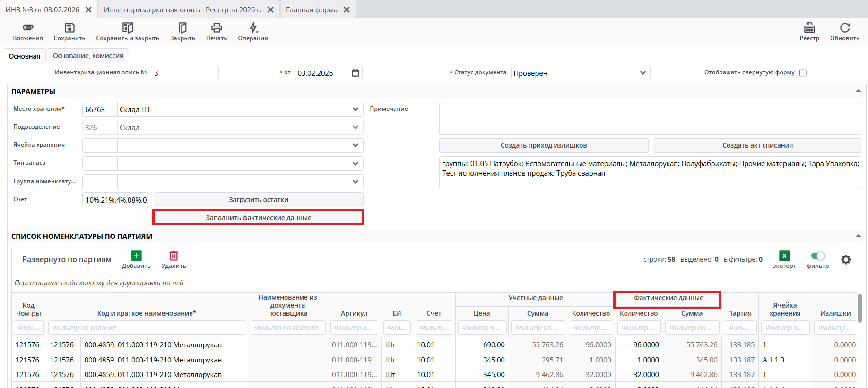The image size is (868, 388).
Task: Click the Печать print icon
Action: pos(217,28)
